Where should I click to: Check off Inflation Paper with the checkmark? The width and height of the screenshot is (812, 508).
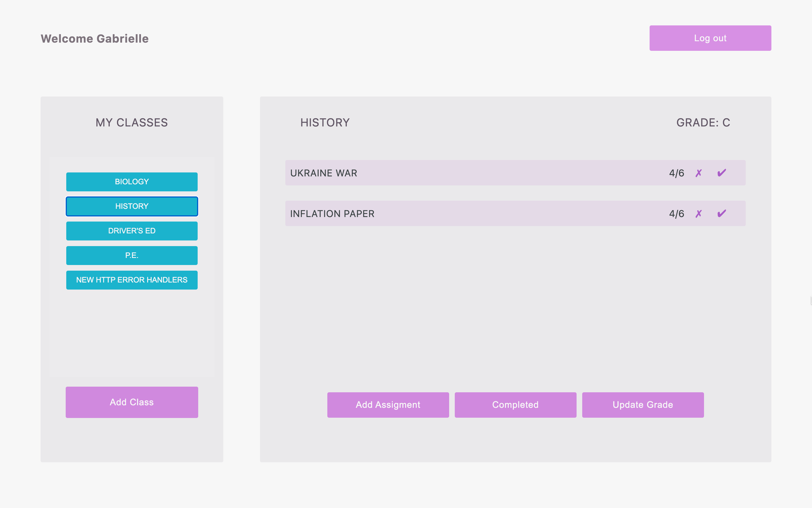(721, 214)
